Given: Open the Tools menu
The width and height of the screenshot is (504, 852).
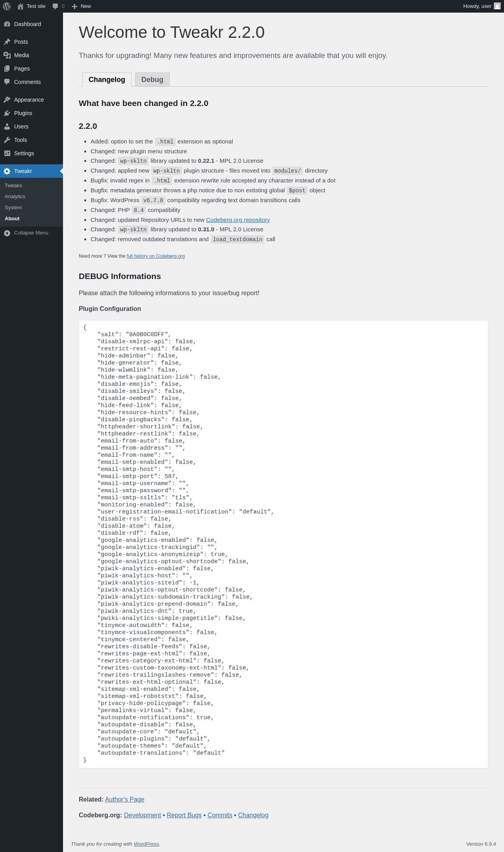Looking at the screenshot, I should (20, 140).
